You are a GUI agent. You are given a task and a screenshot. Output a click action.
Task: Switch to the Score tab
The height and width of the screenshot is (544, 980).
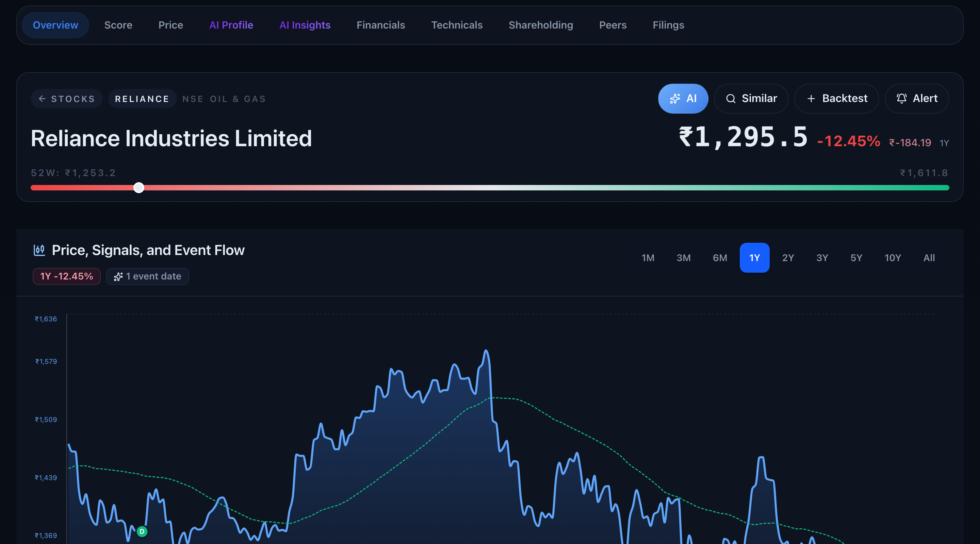pyautogui.click(x=118, y=25)
